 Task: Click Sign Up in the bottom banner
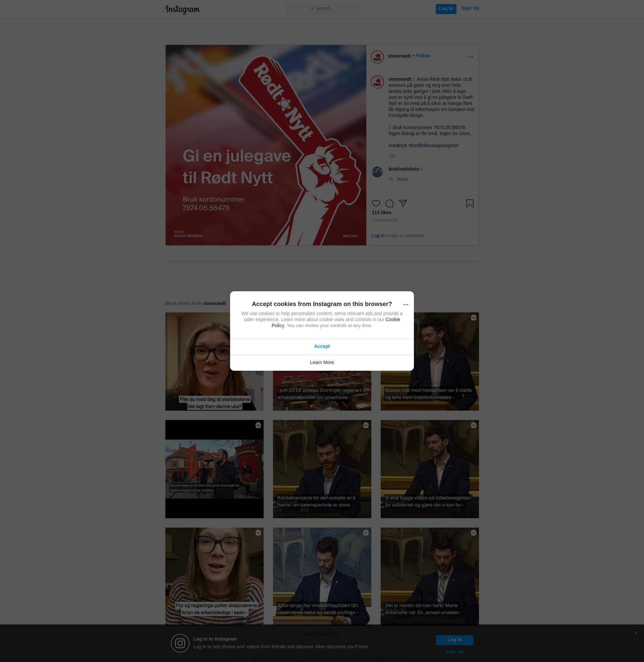tap(454, 652)
